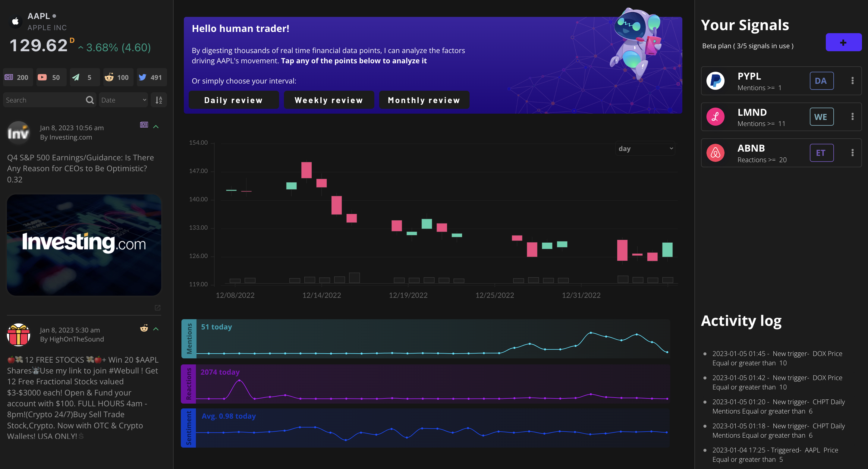Open ABNB signal options menu
The width and height of the screenshot is (868, 469).
point(853,153)
